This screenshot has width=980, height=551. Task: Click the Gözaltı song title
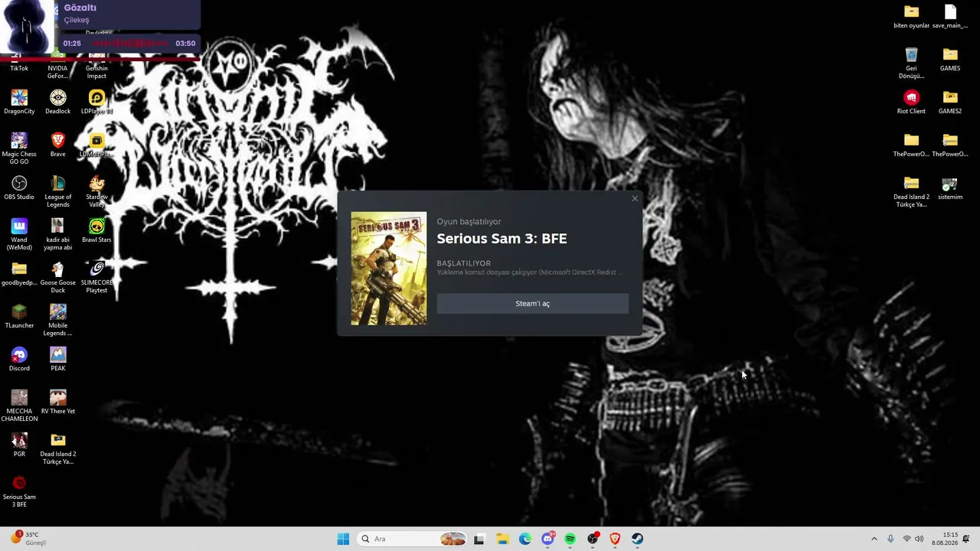[80, 8]
